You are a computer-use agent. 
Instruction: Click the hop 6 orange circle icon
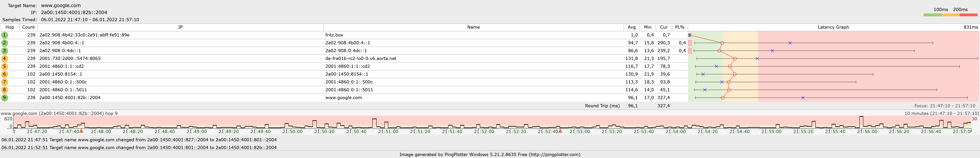tap(5, 74)
